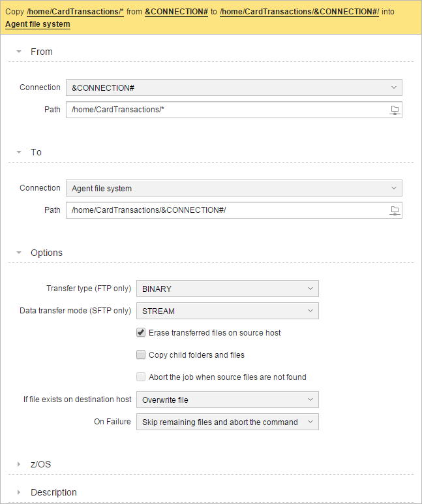422x504 pixels.
Task: Open the From Connection dropdown
Action: 234,87
